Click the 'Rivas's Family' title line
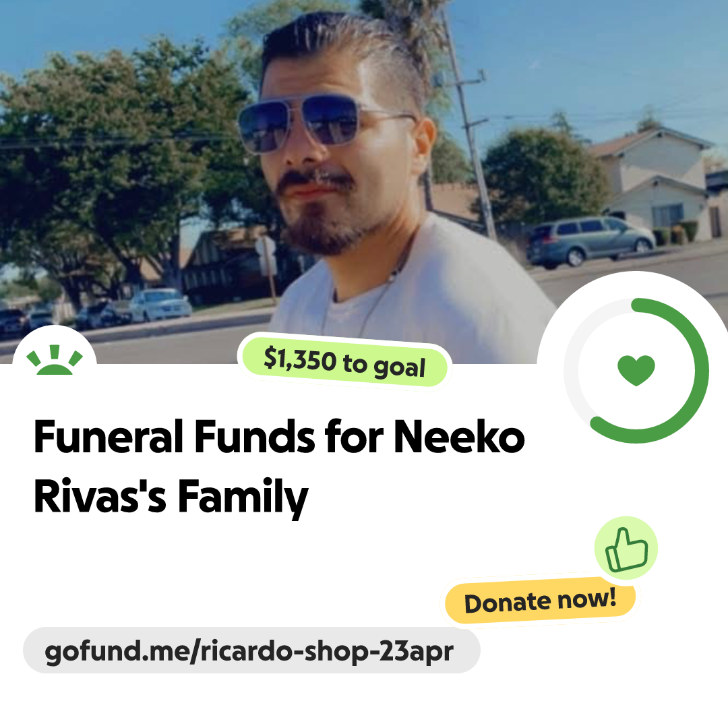The image size is (728, 728). (x=171, y=496)
